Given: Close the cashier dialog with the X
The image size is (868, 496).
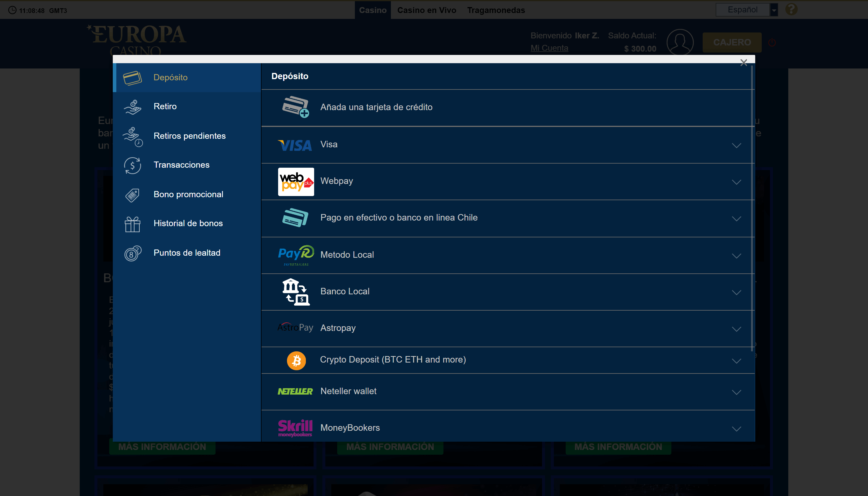Looking at the screenshot, I should click(743, 62).
